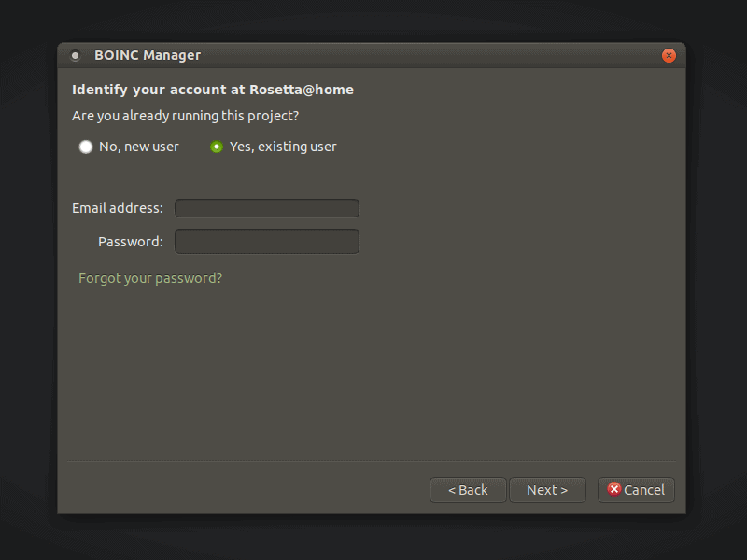Click the left arrow symbol on Back
This screenshot has width=747, height=560.
pyautogui.click(x=452, y=490)
